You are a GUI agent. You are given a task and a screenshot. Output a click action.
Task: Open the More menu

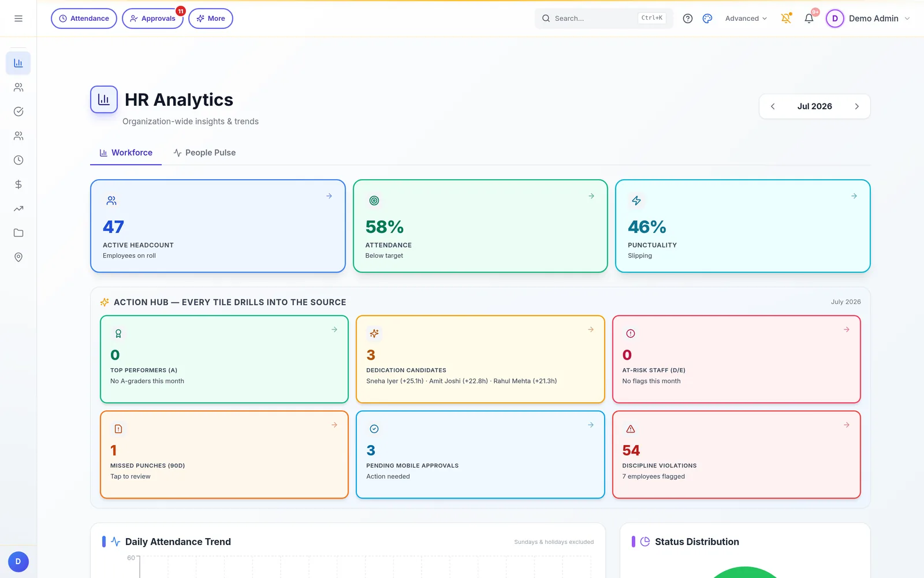[x=211, y=18]
